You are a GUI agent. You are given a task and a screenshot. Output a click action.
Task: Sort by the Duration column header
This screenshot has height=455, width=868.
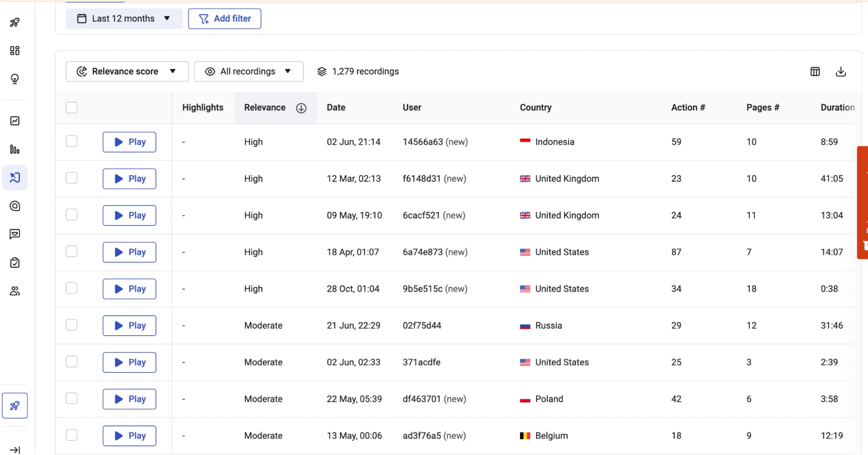tap(838, 108)
